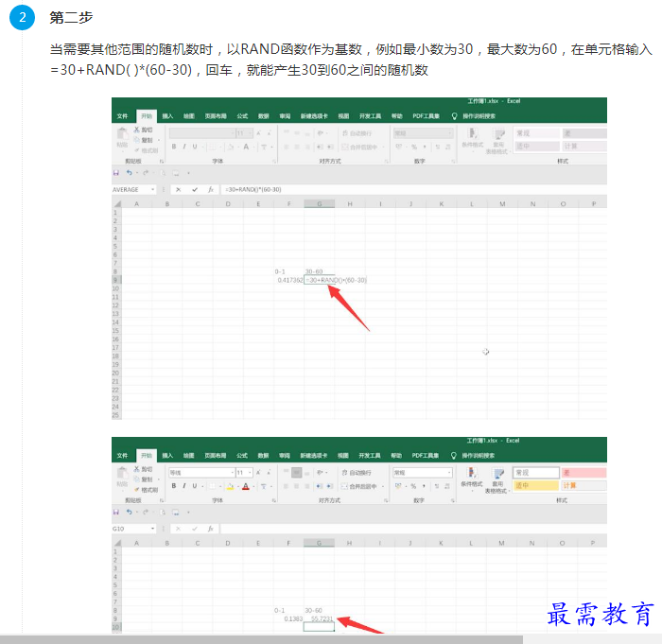Open the customize quick access arrow in second screenshot
The image size is (662, 644).
(188, 513)
